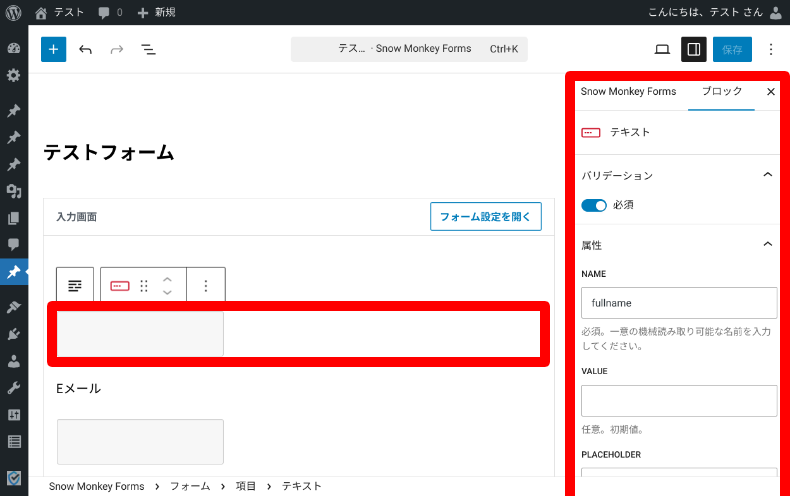The image size is (790, 496).
Task: Open the editor options three-dot menu
Action: coord(770,49)
